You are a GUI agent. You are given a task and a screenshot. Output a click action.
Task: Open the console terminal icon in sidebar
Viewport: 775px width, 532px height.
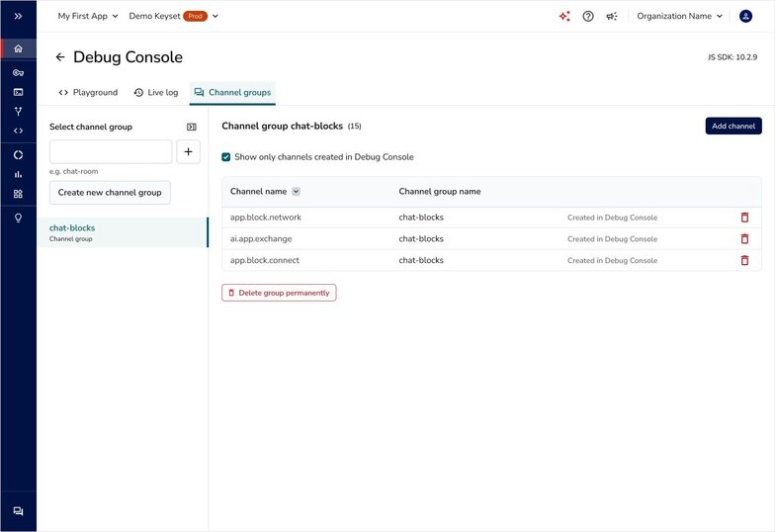(18, 92)
